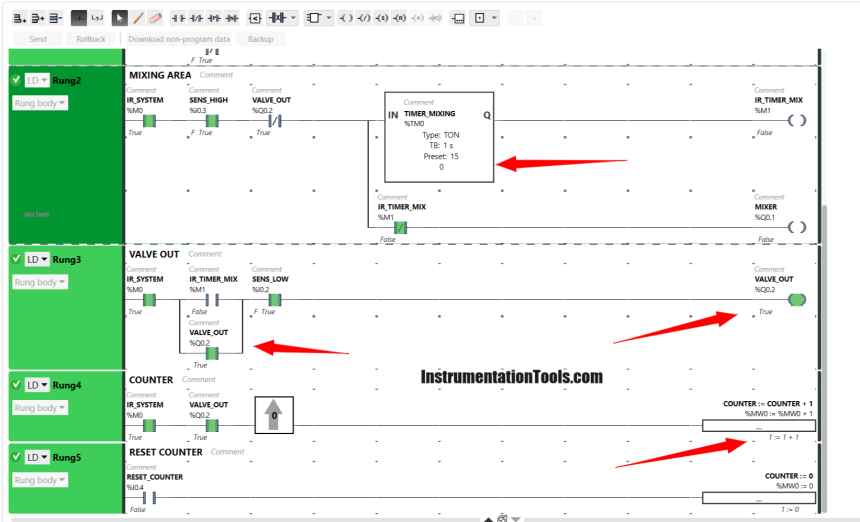Insert a normal coil
The height and width of the screenshot is (522, 860).
click(x=346, y=18)
